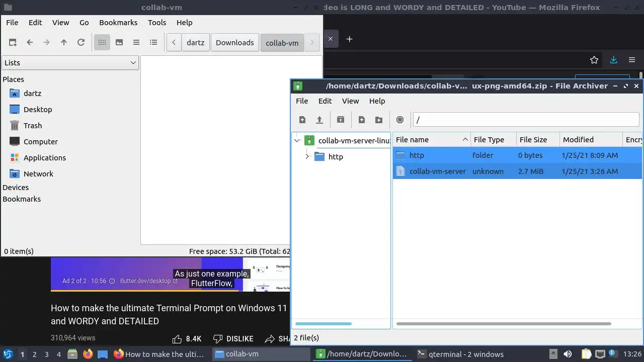Open Firefox hamburger menu
The width and height of the screenshot is (644, 362).
632,60
